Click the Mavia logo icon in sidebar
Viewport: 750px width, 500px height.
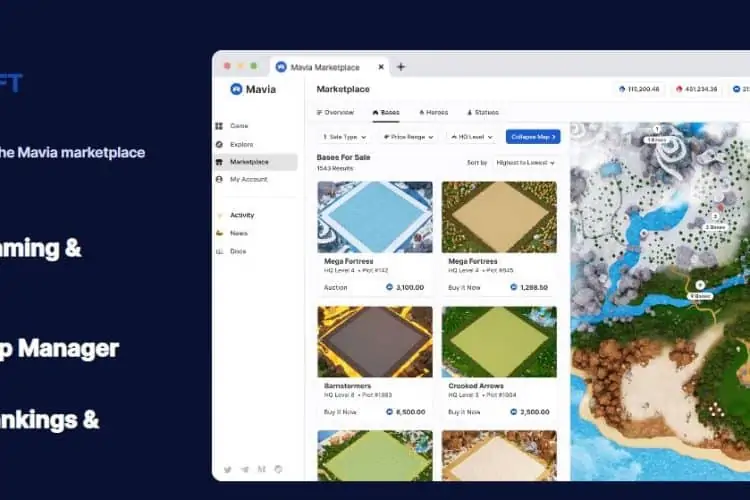point(236,89)
